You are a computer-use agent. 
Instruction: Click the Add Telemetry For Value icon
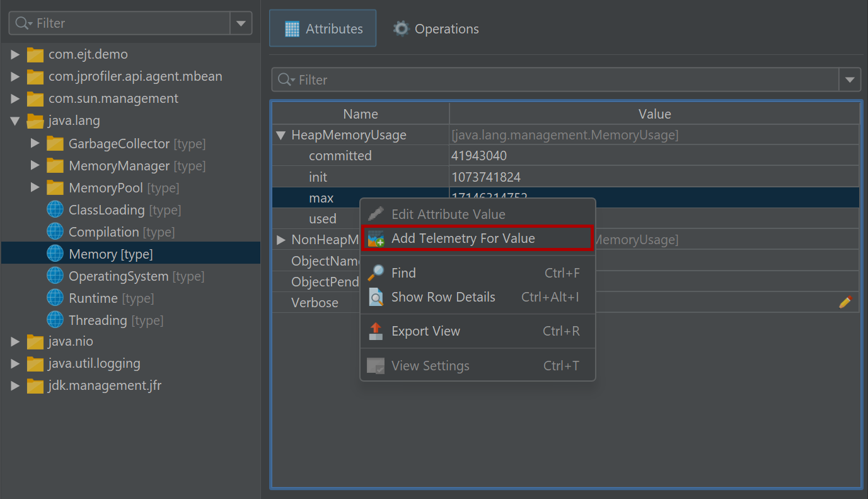click(376, 238)
